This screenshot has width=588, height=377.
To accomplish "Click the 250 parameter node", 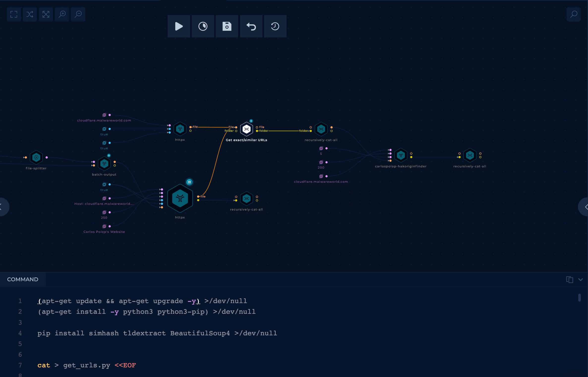I will coord(104,213).
